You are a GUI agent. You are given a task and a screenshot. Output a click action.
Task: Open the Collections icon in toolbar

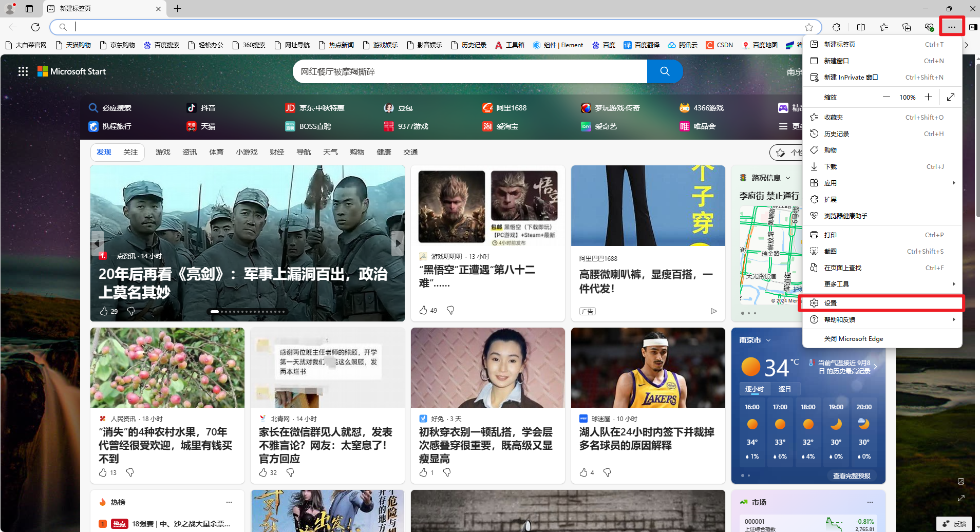point(906,27)
